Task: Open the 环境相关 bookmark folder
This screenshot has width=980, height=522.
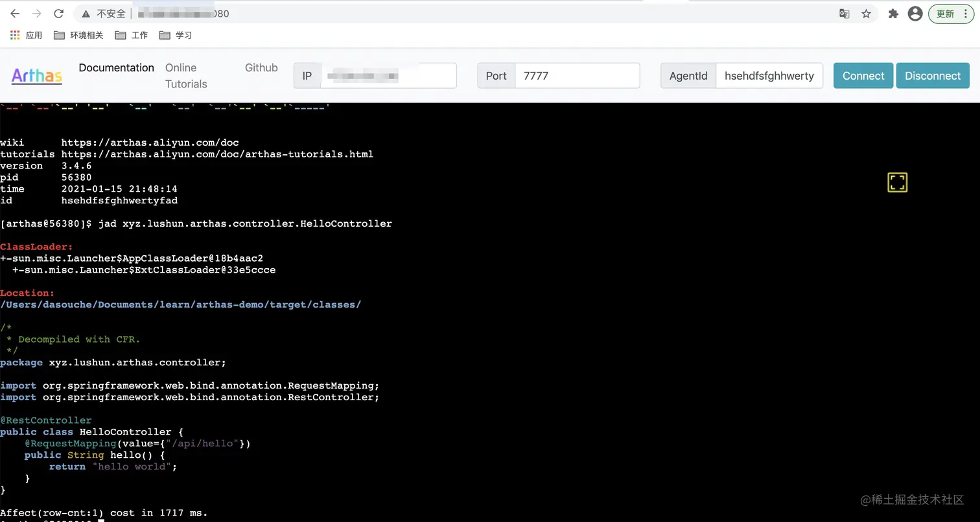Action: point(79,35)
